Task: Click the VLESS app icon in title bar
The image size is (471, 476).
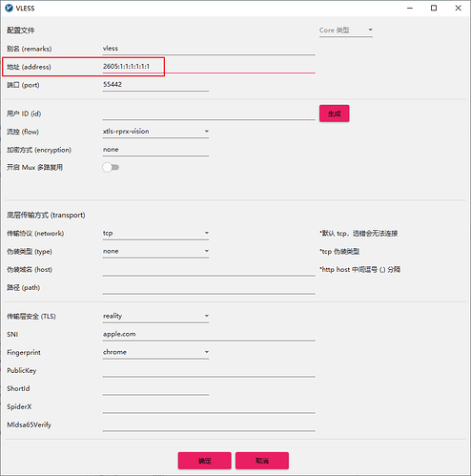Action: tap(9, 8)
